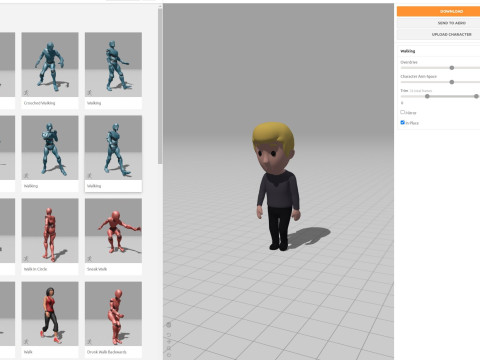
Task: Click the Character Arm-Space label
Action: pos(418,76)
